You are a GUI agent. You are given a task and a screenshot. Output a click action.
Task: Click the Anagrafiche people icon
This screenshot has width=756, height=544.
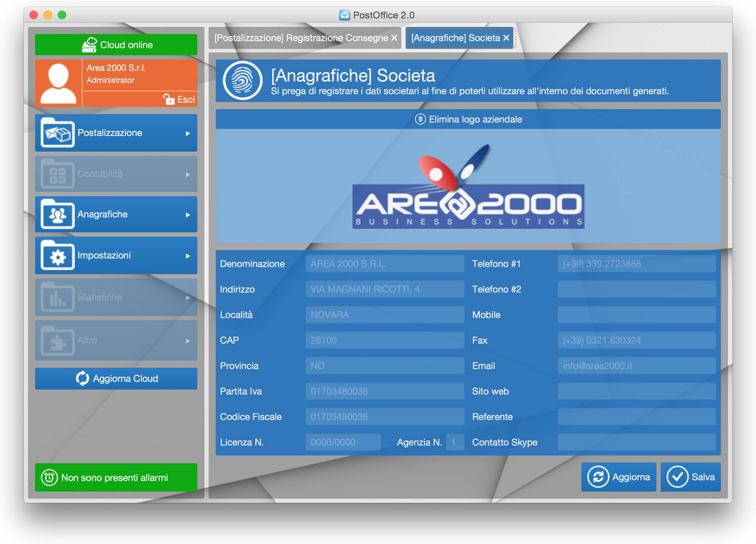point(58,214)
